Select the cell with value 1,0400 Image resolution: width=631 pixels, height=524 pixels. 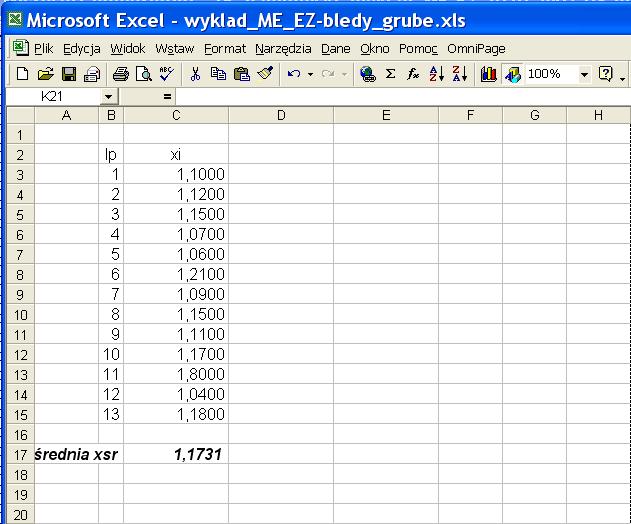click(176, 394)
